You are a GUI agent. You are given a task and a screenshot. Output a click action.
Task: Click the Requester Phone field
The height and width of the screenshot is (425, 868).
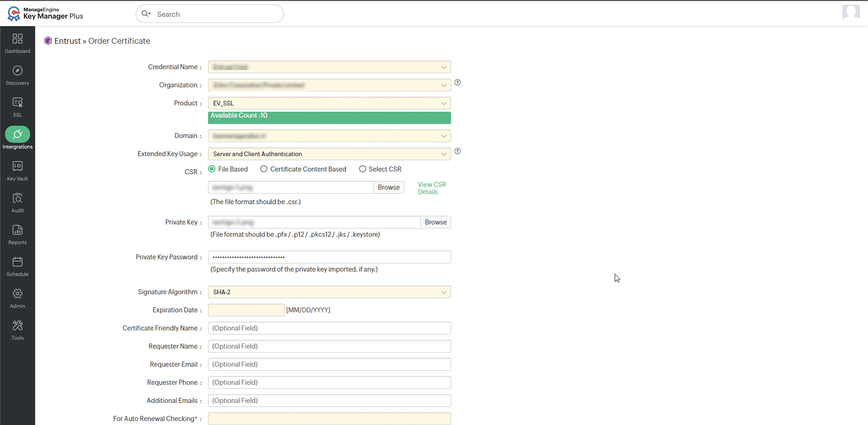[x=329, y=383]
